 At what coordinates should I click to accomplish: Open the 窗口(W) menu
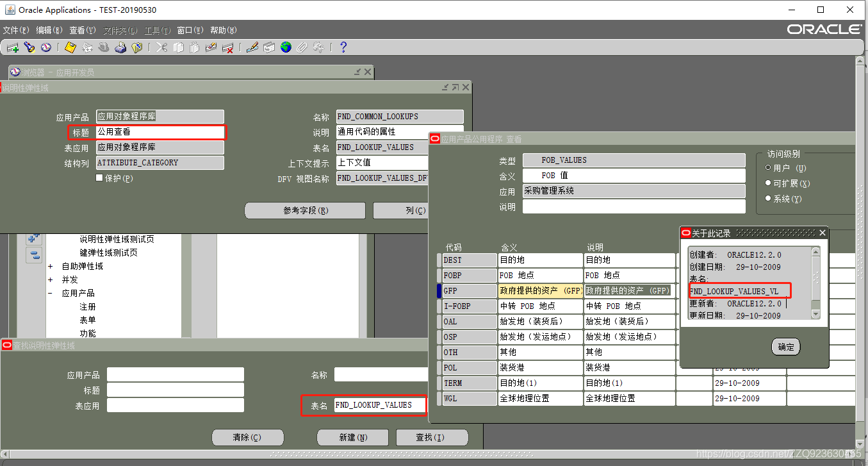[190, 30]
